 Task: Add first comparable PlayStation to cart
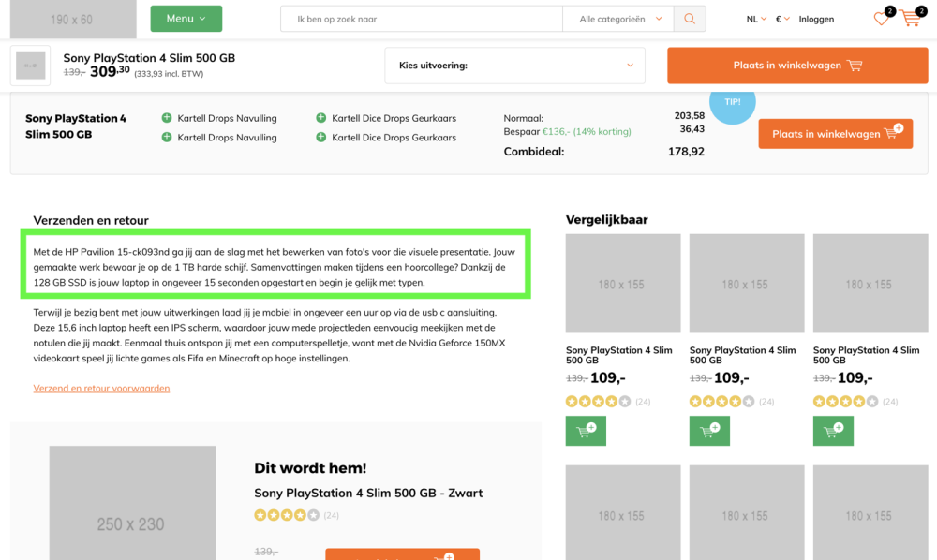(586, 431)
